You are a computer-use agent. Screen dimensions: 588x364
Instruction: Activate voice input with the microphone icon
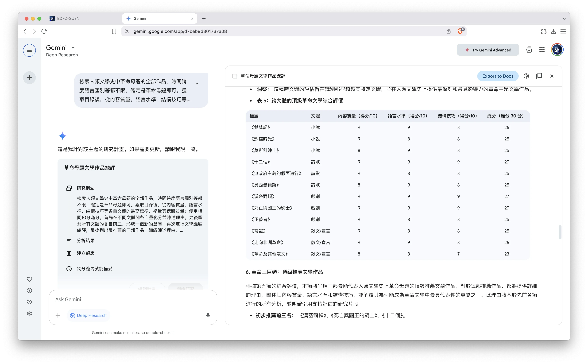click(208, 315)
